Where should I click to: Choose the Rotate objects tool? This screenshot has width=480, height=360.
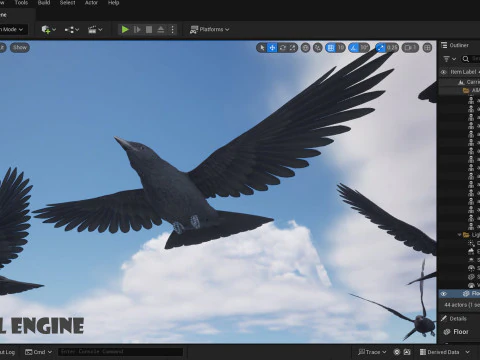coord(283,48)
